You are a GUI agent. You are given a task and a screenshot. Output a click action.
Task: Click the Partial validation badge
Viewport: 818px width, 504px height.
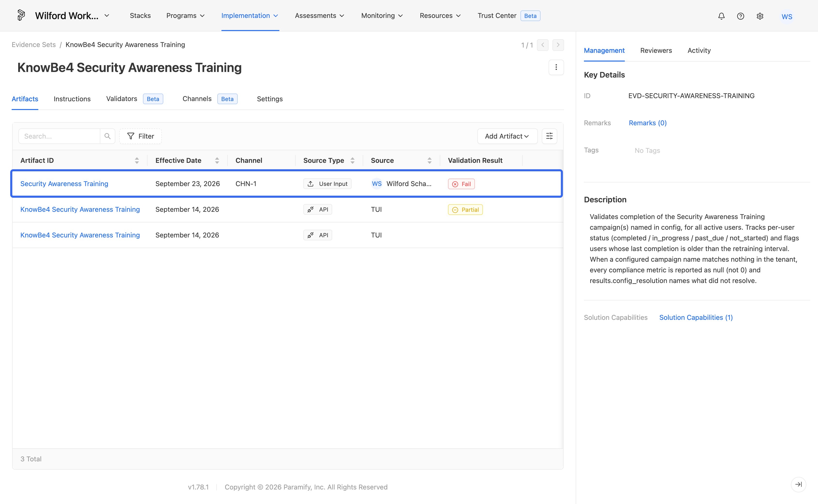[x=465, y=210]
